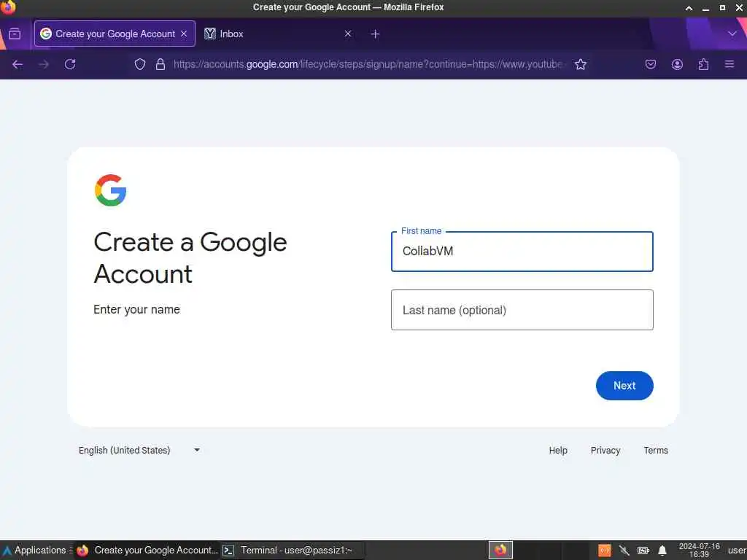Click the date and time clock
Image resolution: width=747 pixels, height=560 pixels.
pyautogui.click(x=699, y=551)
